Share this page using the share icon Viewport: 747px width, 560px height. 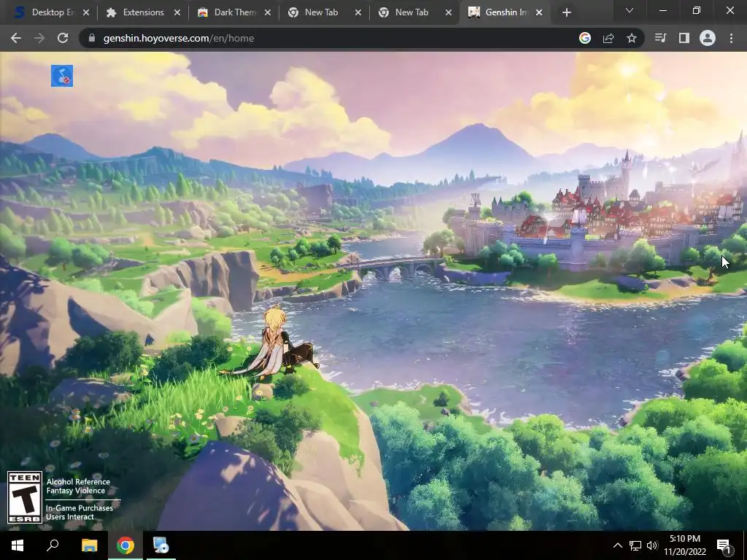click(x=608, y=38)
